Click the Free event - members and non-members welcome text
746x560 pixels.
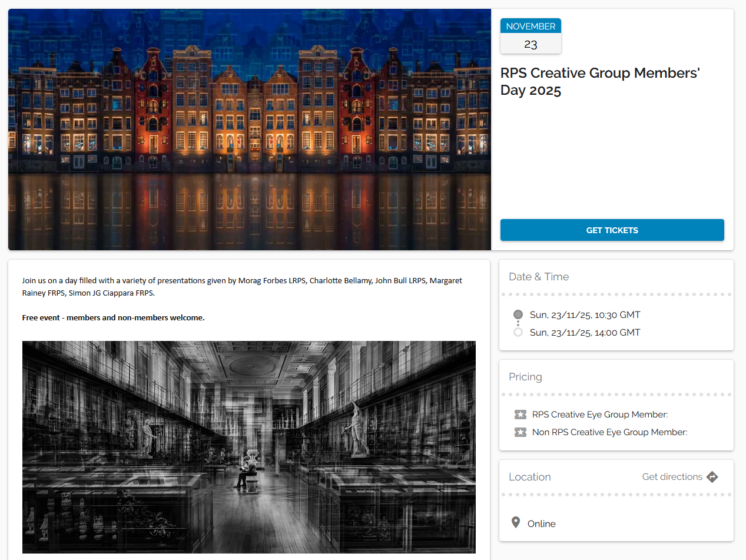pos(114,317)
